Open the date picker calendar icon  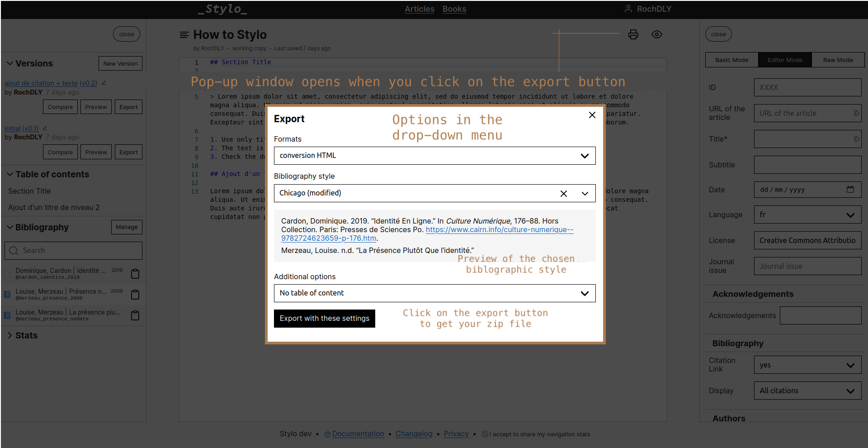(x=850, y=190)
